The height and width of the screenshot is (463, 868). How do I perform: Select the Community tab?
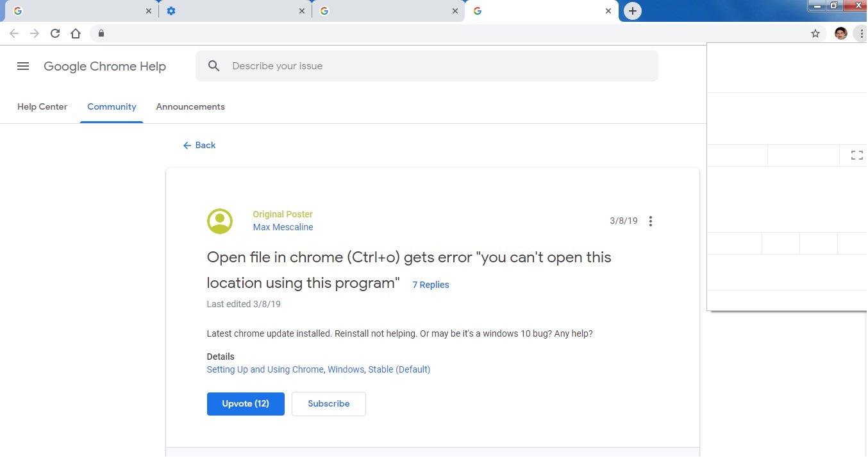(x=112, y=107)
